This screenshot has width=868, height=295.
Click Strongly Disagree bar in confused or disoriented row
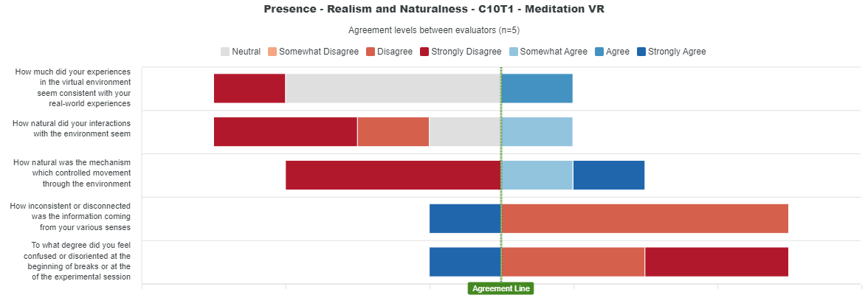click(x=716, y=263)
